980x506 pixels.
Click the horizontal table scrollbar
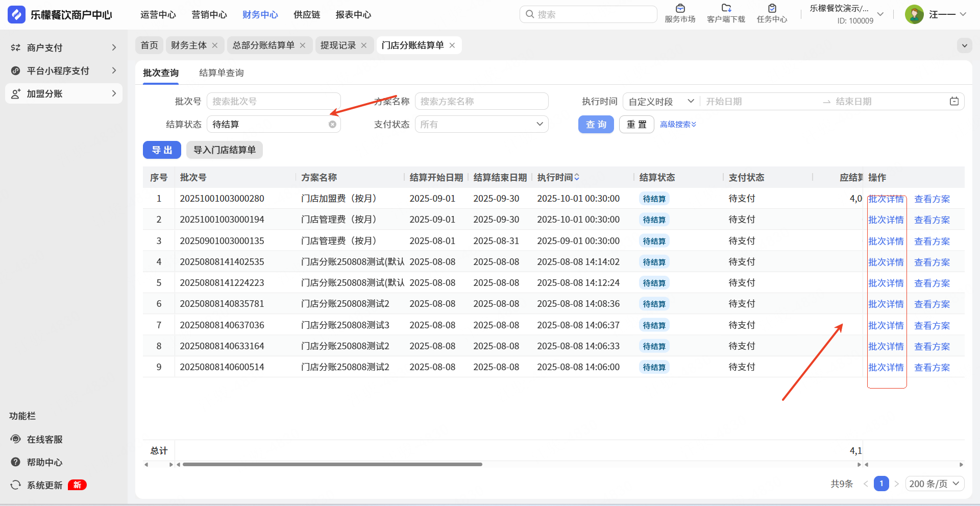pyautogui.click(x=332, y=464)
